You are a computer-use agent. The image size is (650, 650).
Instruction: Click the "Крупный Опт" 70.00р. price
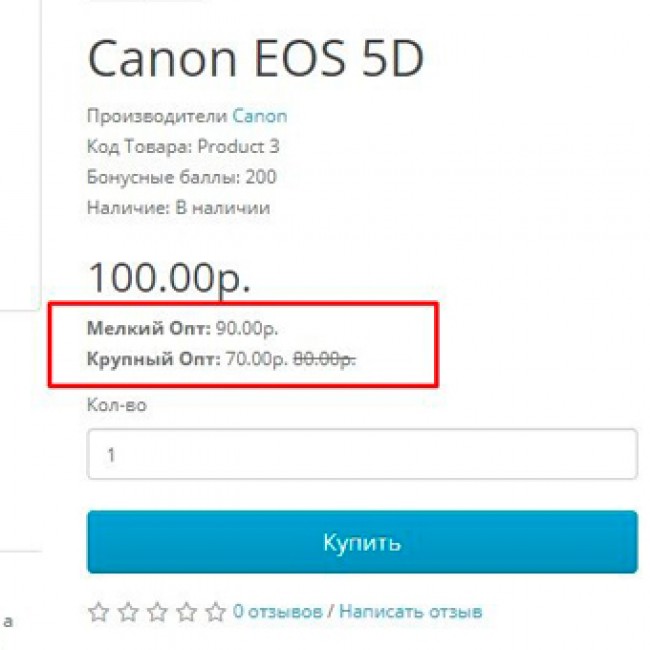252,358
